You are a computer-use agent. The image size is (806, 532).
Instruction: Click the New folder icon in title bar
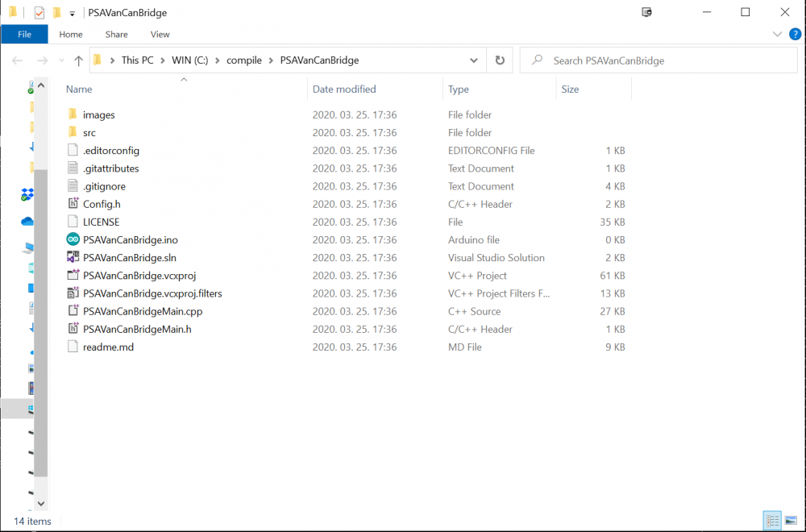[57, 12]
